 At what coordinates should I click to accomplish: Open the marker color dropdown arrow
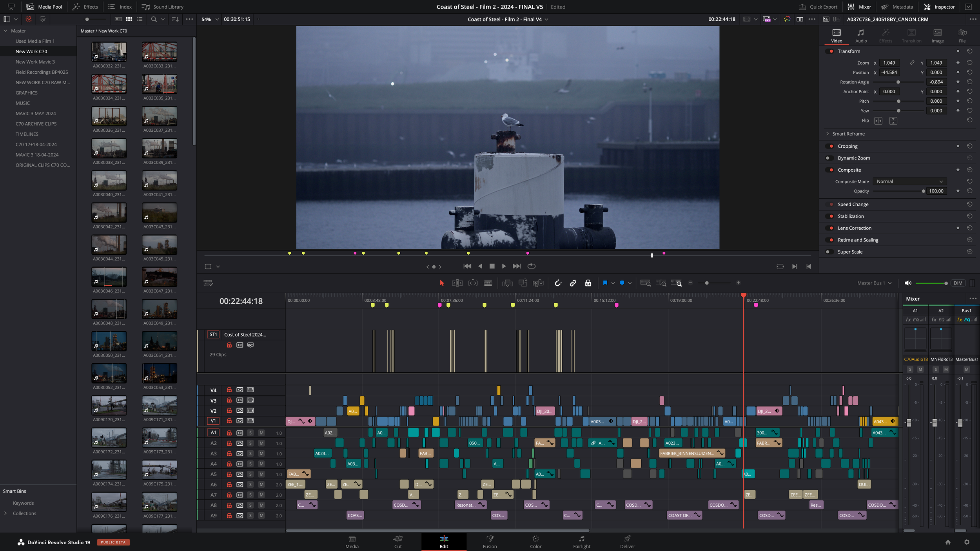point(630,283)
